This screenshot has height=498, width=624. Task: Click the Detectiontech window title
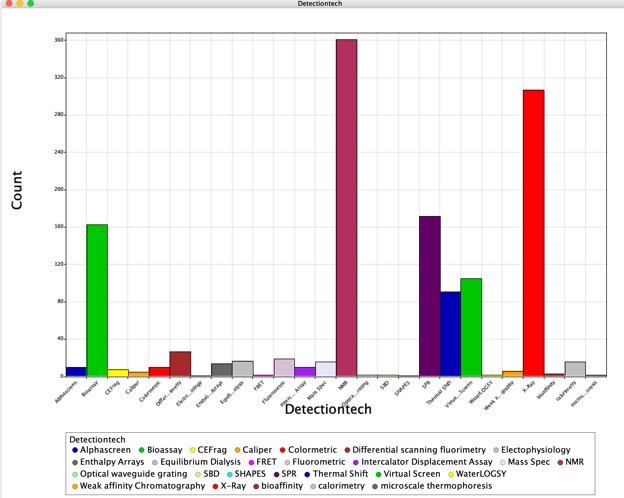[x=320, y=4]
